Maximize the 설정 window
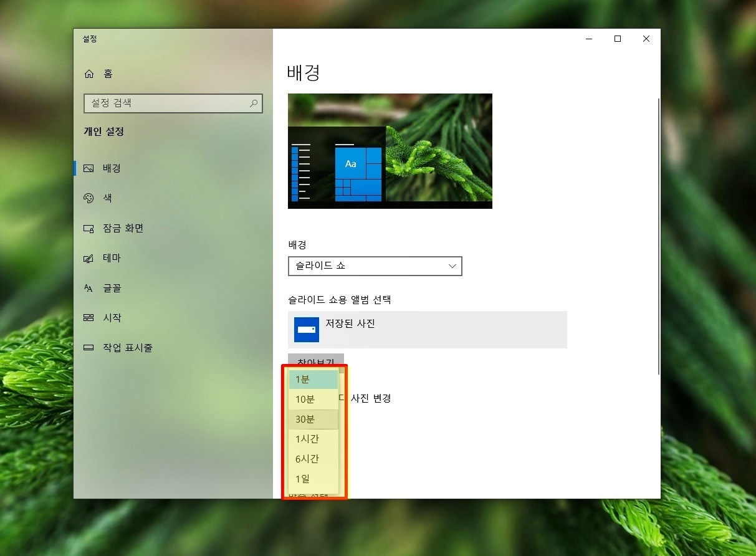756x556 pixels. [x=618, y=39]
